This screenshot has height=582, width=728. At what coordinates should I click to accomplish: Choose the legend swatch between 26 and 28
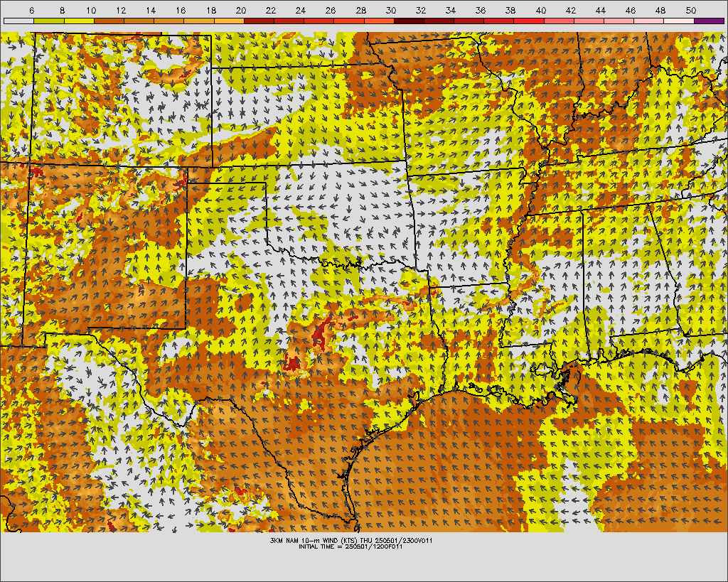(349, 21)
